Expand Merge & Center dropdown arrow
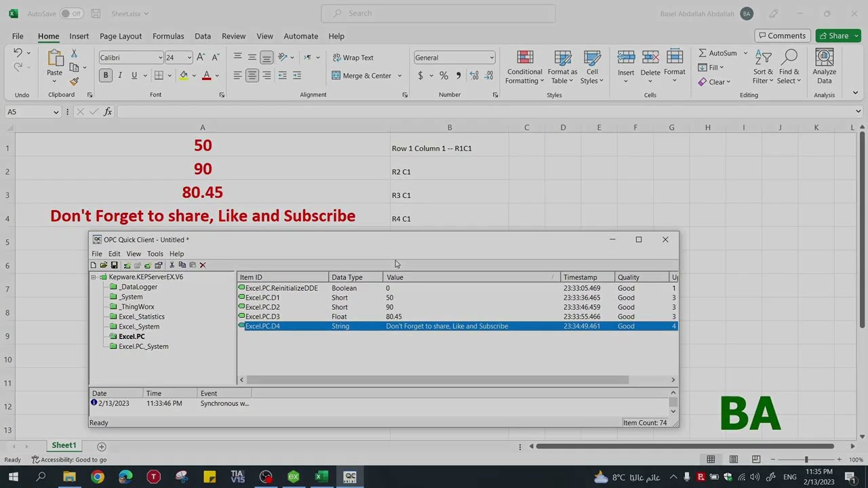 click(x=399, y=76)
